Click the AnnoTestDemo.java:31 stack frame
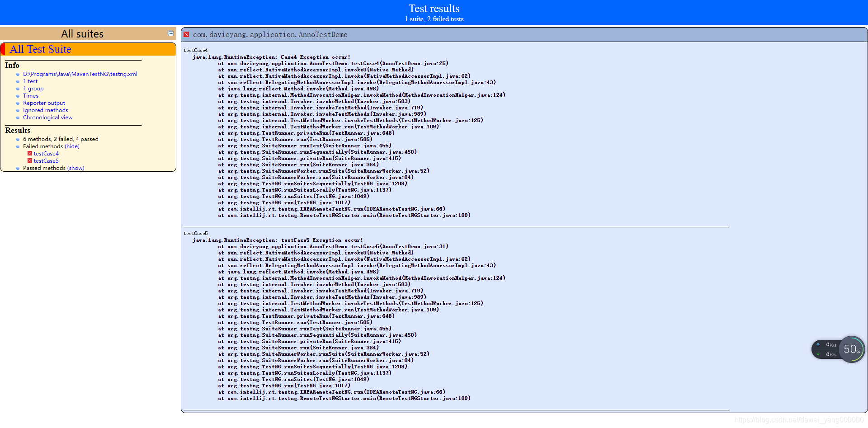The width and height of the screenshot is (868, 428). (x=333, y=246)
